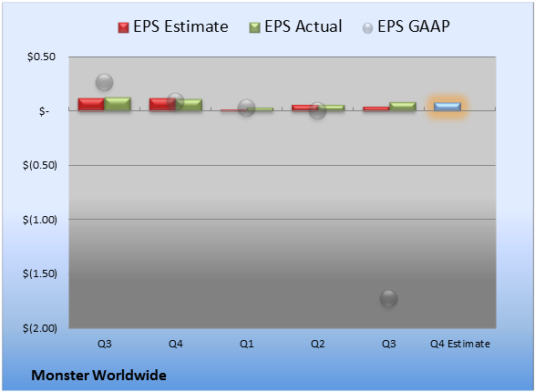Screen dimensions: 535x392
Task: Click the last Q3 green actual bar
Action: (403, 107)
